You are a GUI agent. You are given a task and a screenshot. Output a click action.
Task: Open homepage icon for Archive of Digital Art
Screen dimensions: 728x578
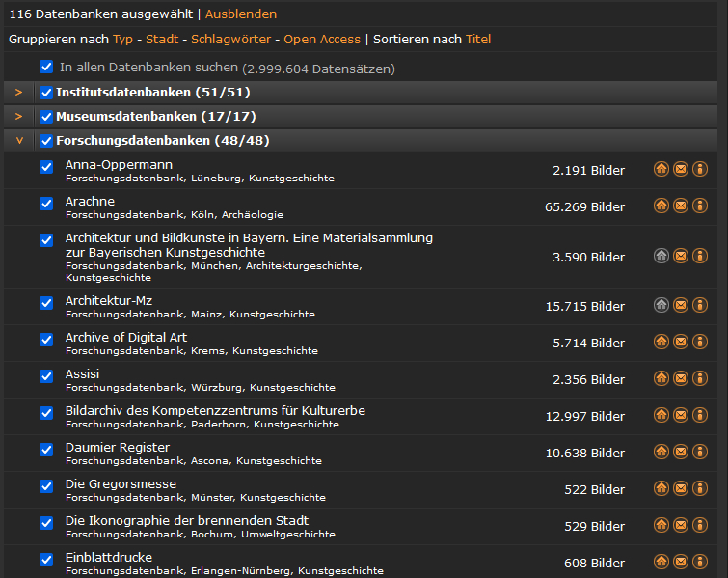pos(661,342)
